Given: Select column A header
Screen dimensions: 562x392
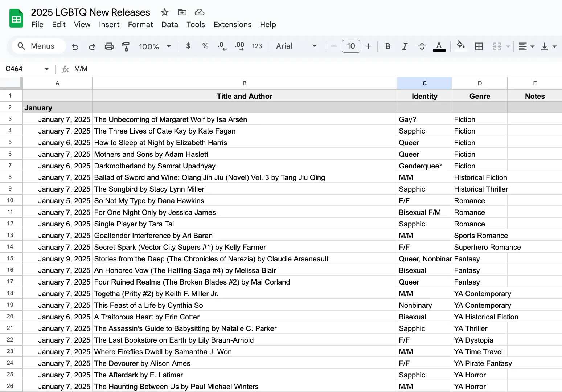Looking at the screenshot, I should 57,83.
